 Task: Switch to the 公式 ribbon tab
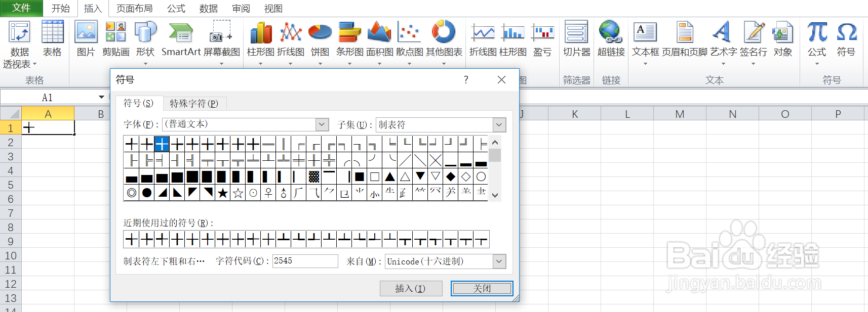coord(176,9)
